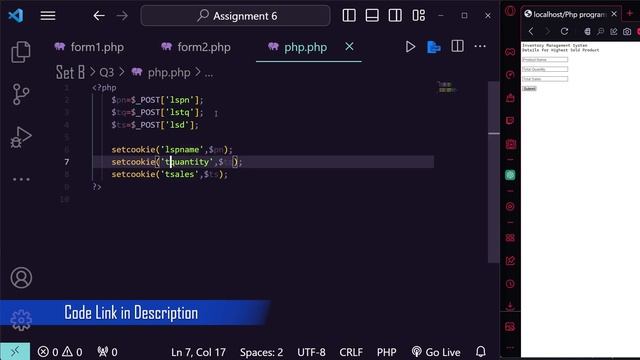The width and height of the screenshot is (640, 360).
Task: Open notifications bell
Action: click(x=481, y=351)
